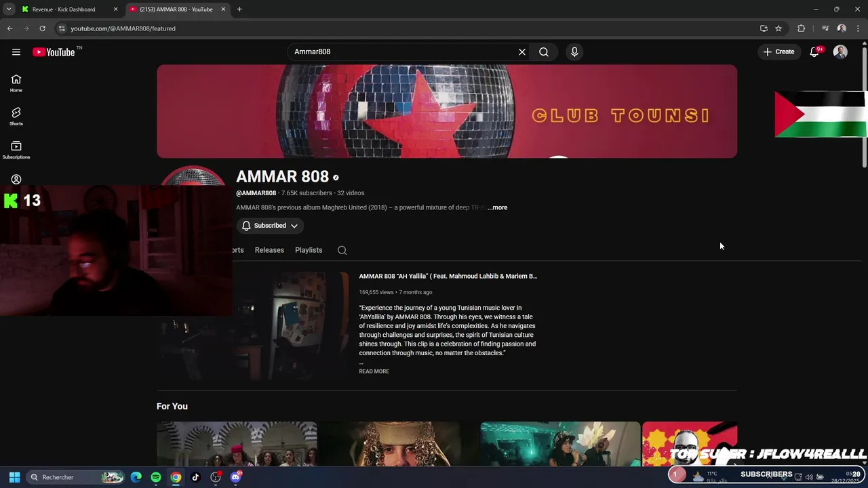Image resolution: width=868 pixels, height=488 pixels.
Task: Click the 169,655 views text
Action: click(376, 292)
